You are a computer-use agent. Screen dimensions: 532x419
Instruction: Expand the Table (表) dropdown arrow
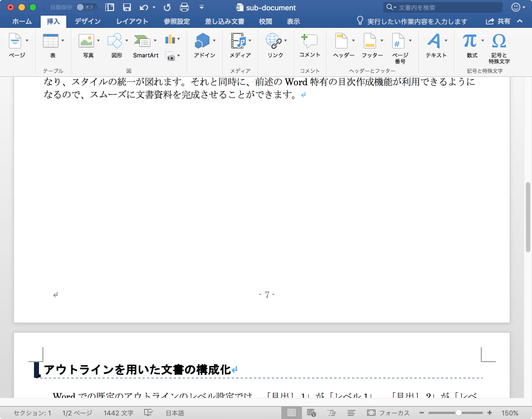point(63,41)
